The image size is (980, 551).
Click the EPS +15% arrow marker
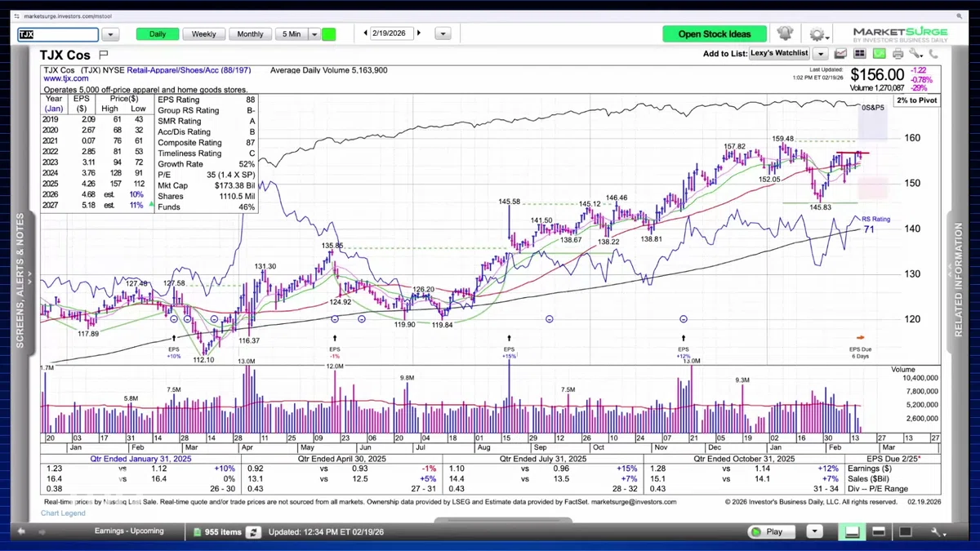(x=509, y=337)
